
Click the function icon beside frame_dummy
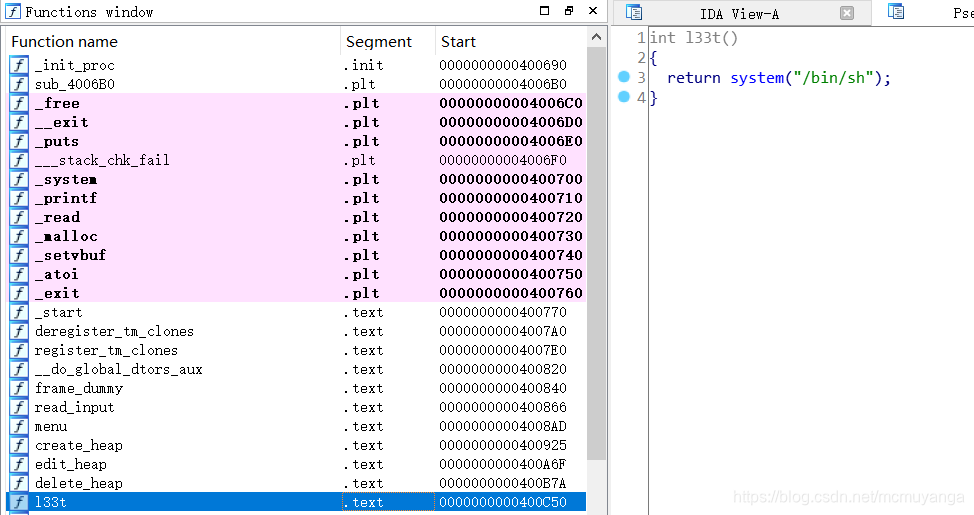19,388
